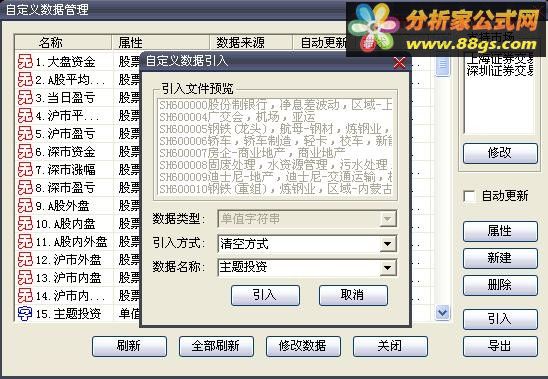This screenshot has width=548, height=379.
Task: Click preview line SH600007房企-商业地产
Action: point(252,153)
